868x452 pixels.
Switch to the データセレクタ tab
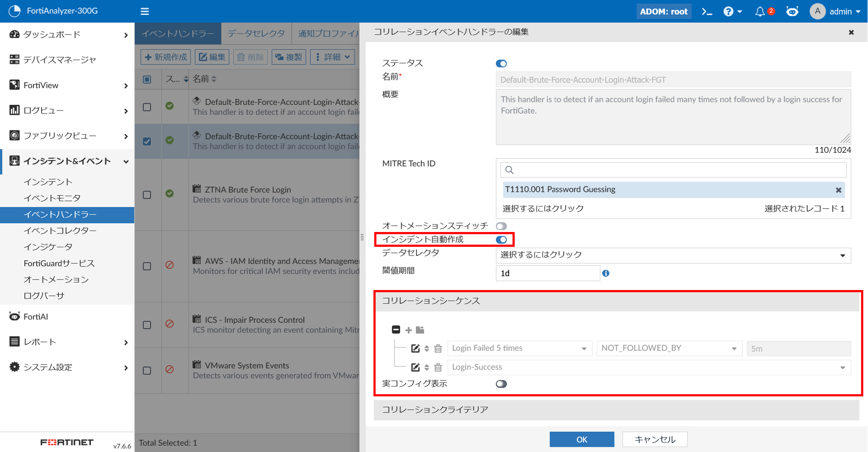(256, 33)
